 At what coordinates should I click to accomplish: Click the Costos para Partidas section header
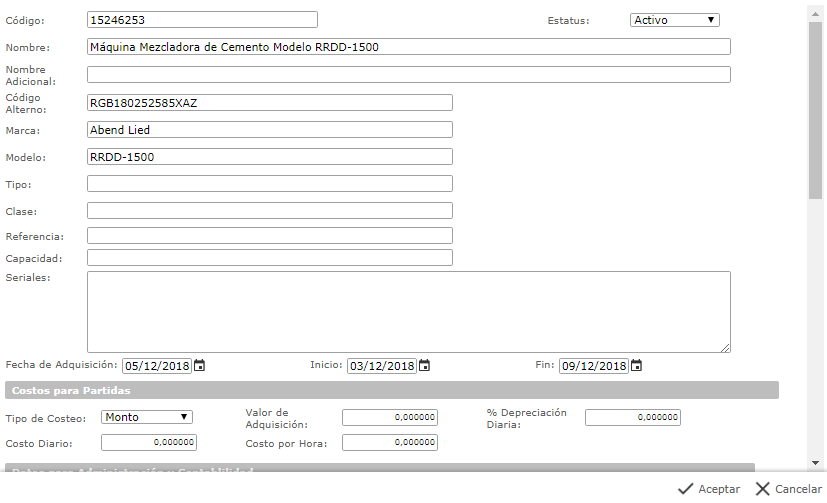pyautogui.click(x=392, y=390)
